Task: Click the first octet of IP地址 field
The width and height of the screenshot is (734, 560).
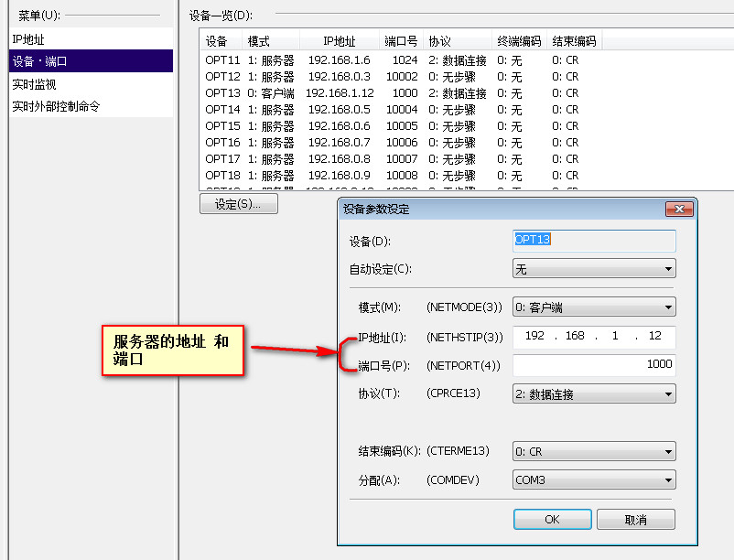Action: pyautogui.click(x=534, y=336)
